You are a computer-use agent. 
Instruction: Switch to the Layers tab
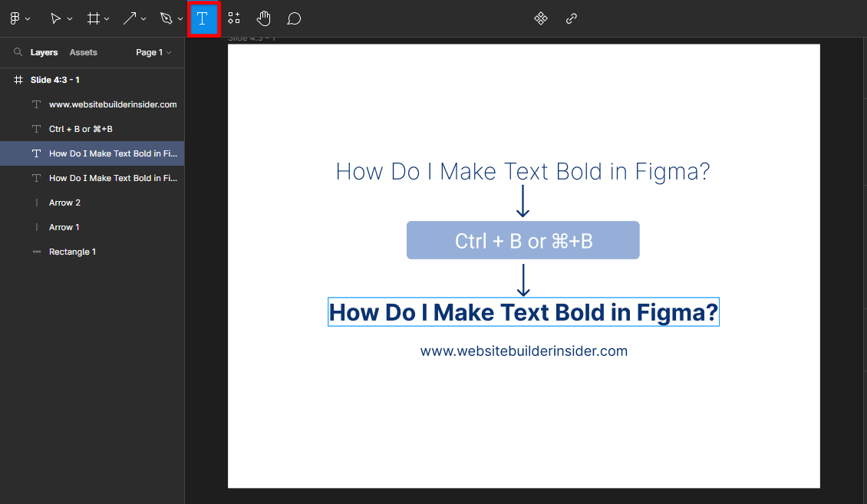point(44,52)
